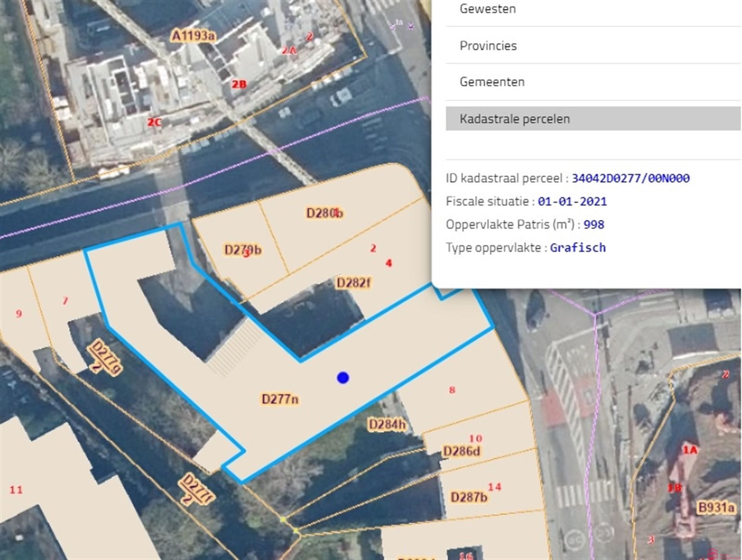This screenshot has width=742, height=560.
Task: Click house number 8 on parcel
Action: tap(452, 390)
